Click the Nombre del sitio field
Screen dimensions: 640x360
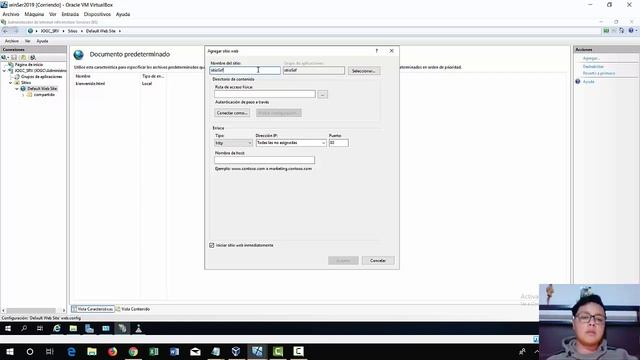(245, 70)
